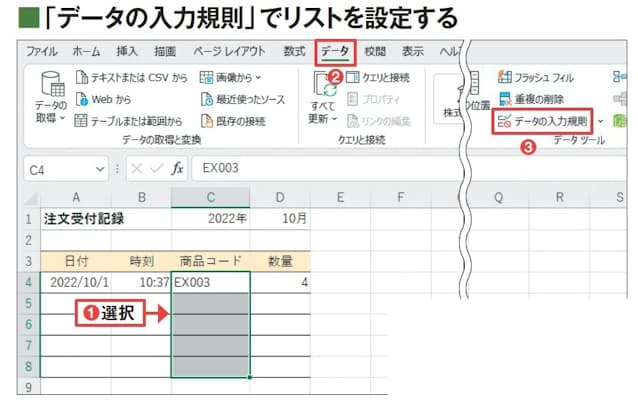The image size is (638, 407).
Task: Click the formula bar cancel X icon
Action: click(137, 168)
